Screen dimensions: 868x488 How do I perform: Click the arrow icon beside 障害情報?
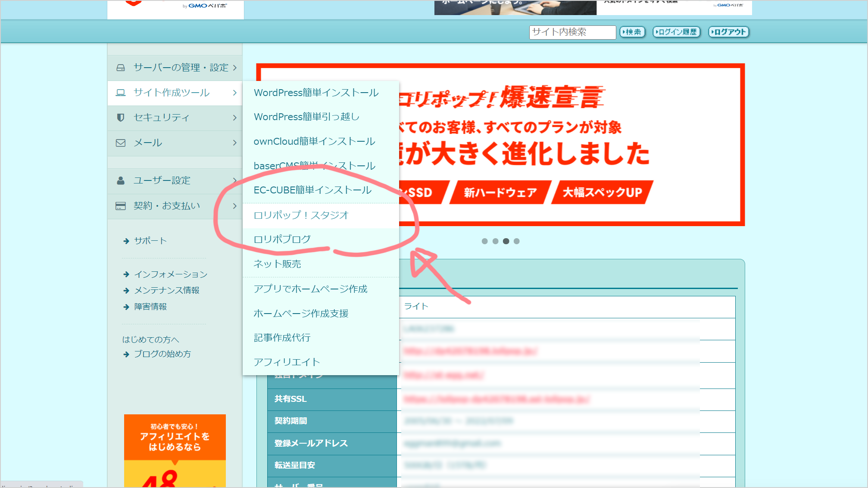[126, 307]
